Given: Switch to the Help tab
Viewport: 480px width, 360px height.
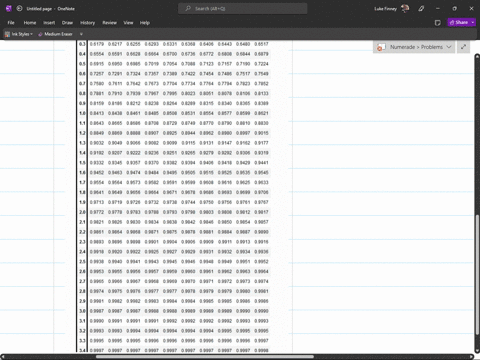Looking at the screenshot, I should tap(145, 23).
